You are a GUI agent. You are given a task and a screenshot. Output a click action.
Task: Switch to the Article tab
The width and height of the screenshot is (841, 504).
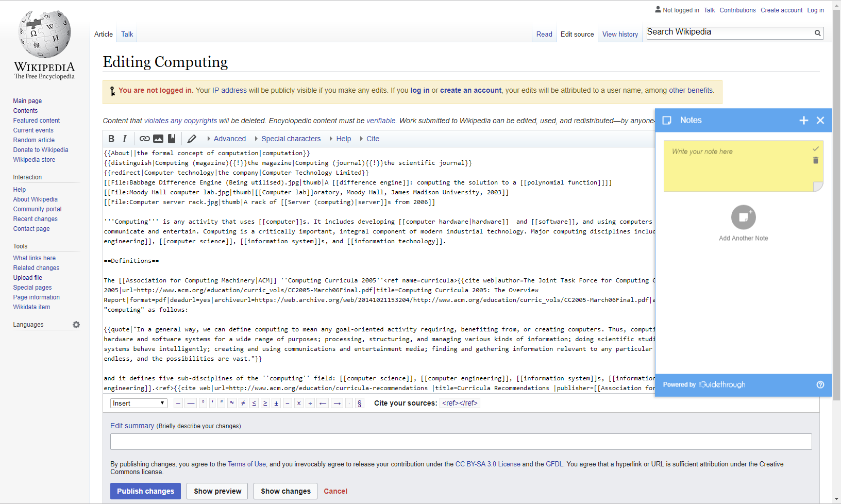(104, 34)
